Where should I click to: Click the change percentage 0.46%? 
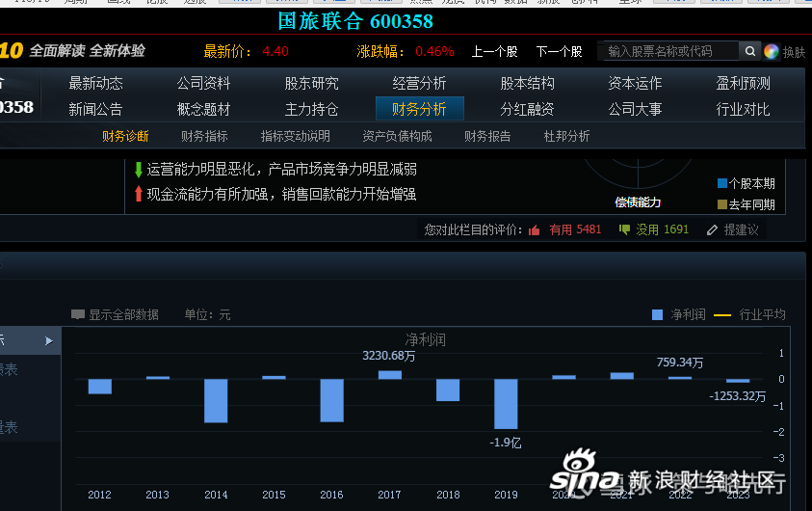(x=434, y=51)
